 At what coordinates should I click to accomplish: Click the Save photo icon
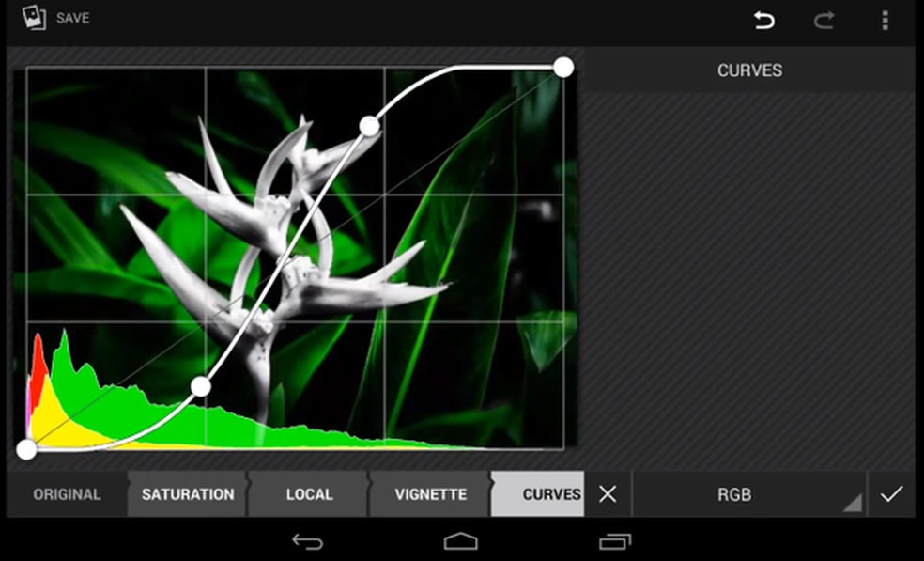coord(36,18)
